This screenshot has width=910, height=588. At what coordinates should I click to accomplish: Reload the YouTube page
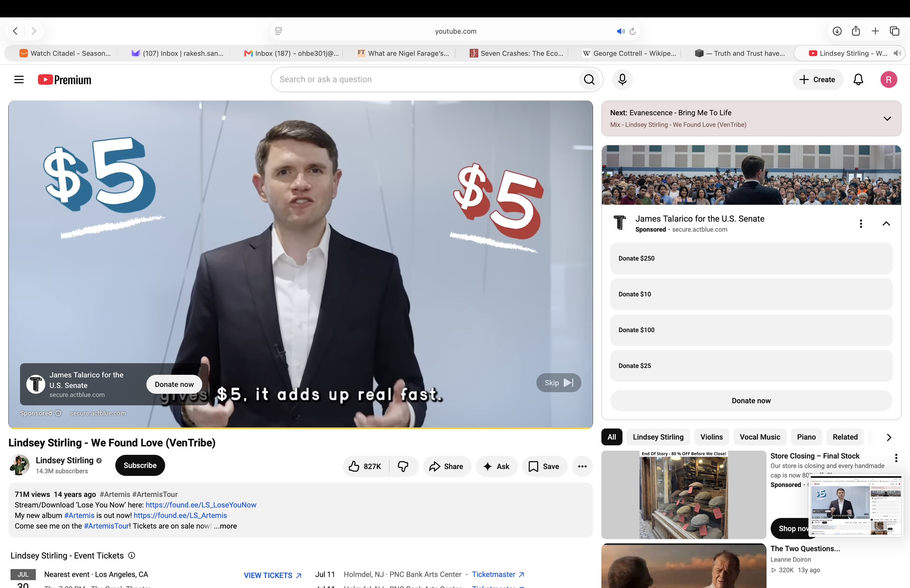pyautogui.click(x=632, y=31)
